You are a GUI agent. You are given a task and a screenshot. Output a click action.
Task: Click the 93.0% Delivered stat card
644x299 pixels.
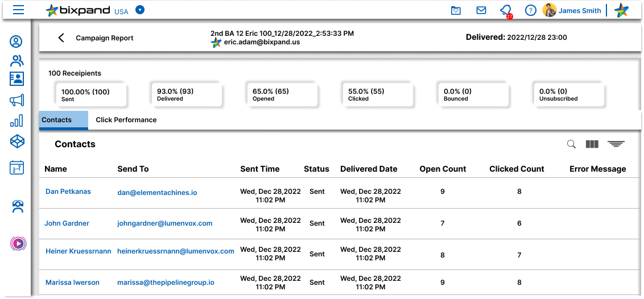tap(185, 95)
